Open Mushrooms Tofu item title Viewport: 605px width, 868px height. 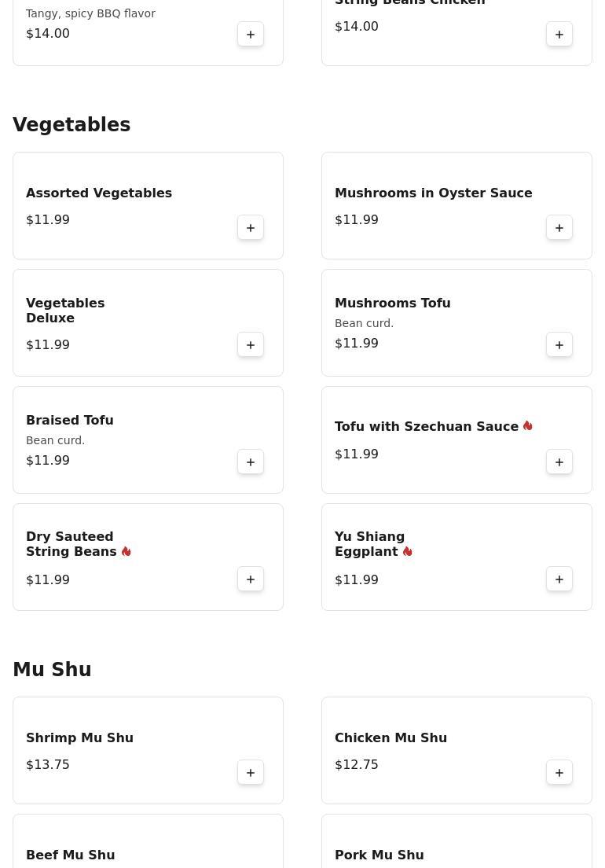coord(392,303)
